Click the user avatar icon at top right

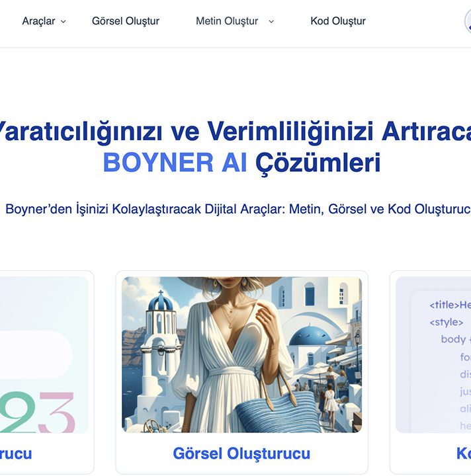468,21
